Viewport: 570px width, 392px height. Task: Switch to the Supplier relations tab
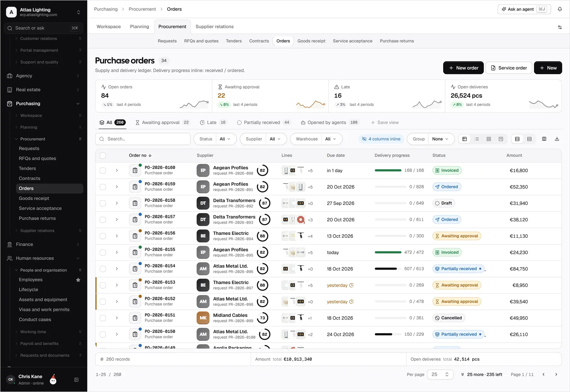[x=214, y=27]
